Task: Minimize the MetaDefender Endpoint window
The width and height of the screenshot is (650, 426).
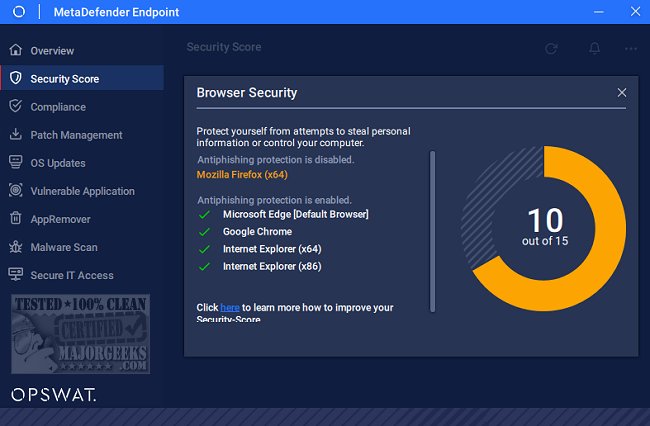Action: pos(599,12)
